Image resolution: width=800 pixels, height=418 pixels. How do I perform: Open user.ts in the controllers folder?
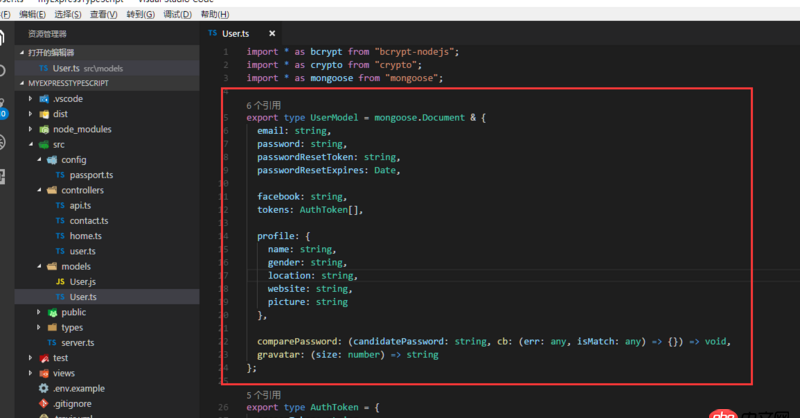tap(82, 251)
